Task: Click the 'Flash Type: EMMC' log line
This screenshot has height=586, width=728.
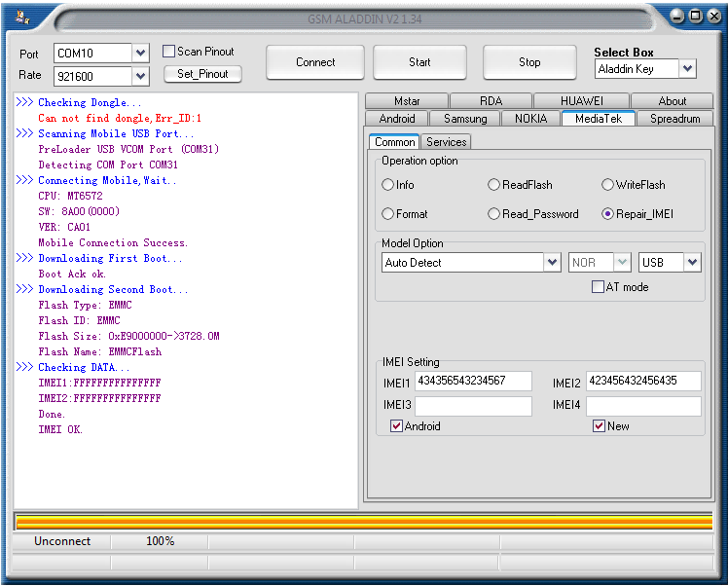Action: (85, 305)
